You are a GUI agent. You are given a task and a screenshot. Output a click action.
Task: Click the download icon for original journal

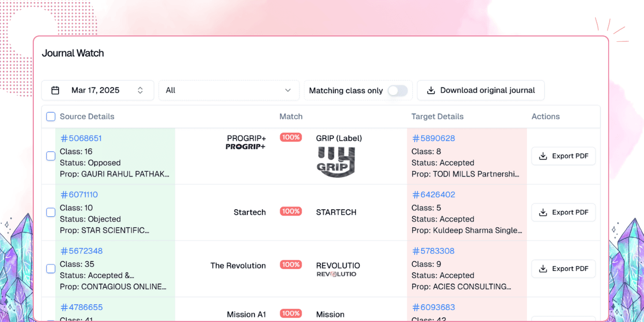(x=430, y=90)
